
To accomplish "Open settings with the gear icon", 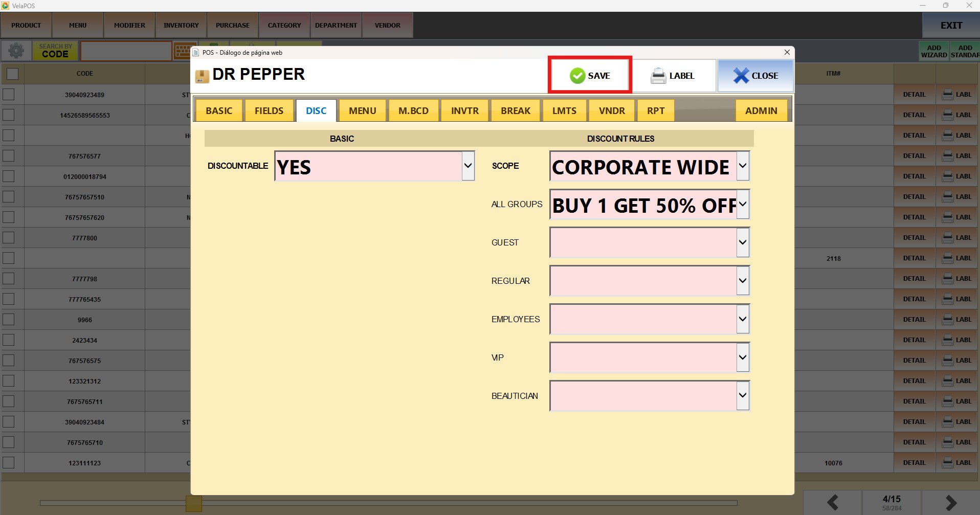I will pos(16,51).
